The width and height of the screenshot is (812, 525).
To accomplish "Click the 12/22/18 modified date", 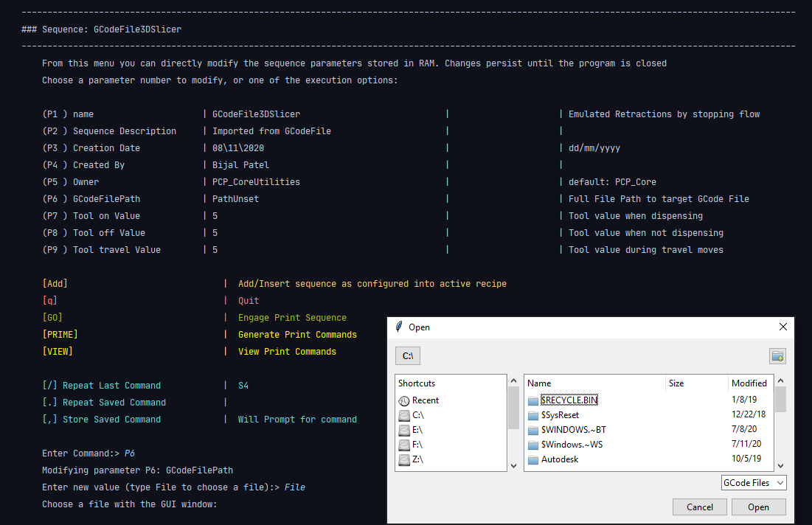I will [749, 414].
